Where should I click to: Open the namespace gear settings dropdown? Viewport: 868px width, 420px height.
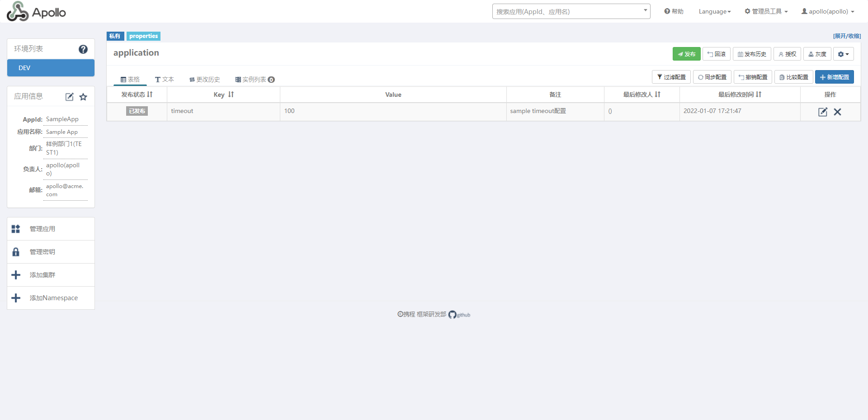coord(844,54)
